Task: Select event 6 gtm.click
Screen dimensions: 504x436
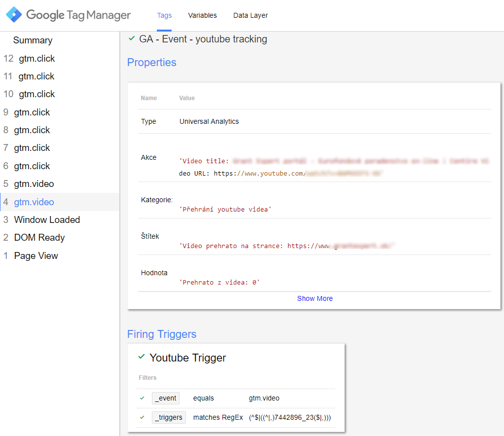Action: tap(60, 166)
